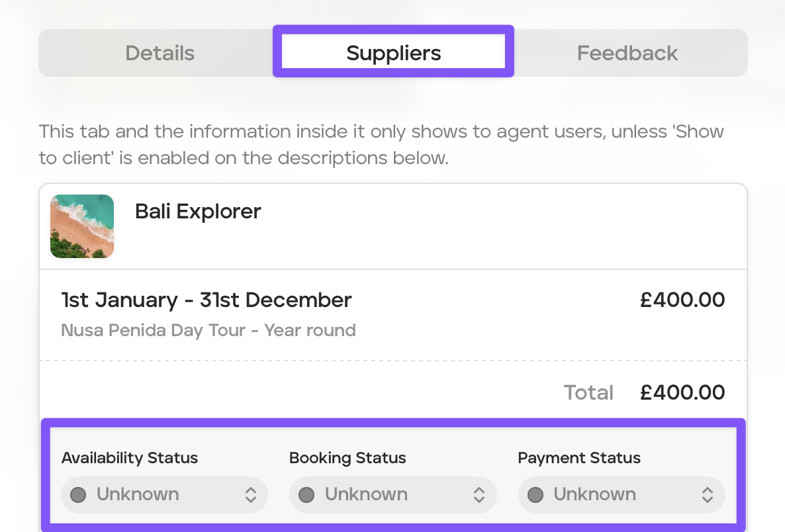Click the grey Payment Status indicator dot
785x532 pixels.
point(535,495)
